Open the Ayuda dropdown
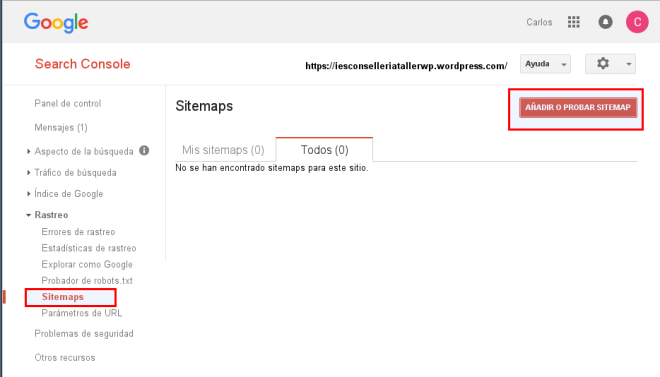 pyautogui.click(x=545, y=64)
